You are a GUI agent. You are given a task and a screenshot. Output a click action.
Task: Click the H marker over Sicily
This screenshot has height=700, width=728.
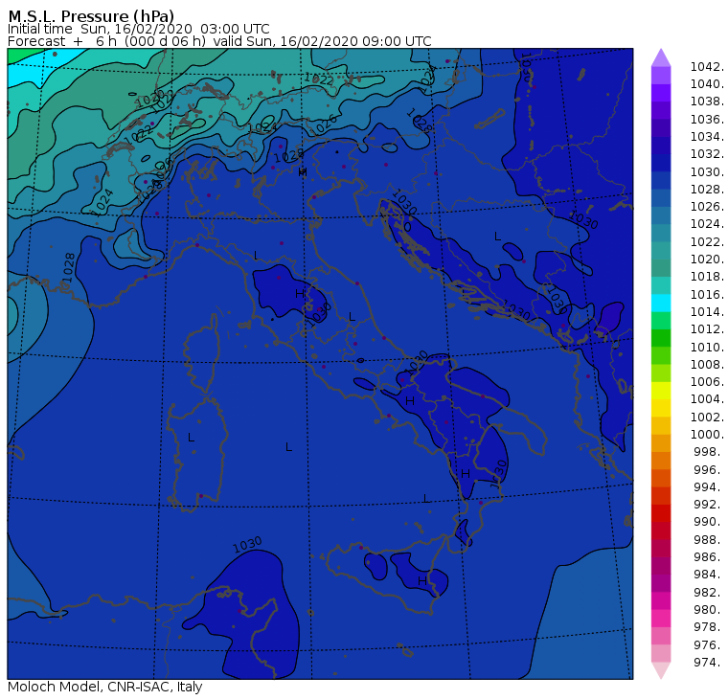point(422,580)
